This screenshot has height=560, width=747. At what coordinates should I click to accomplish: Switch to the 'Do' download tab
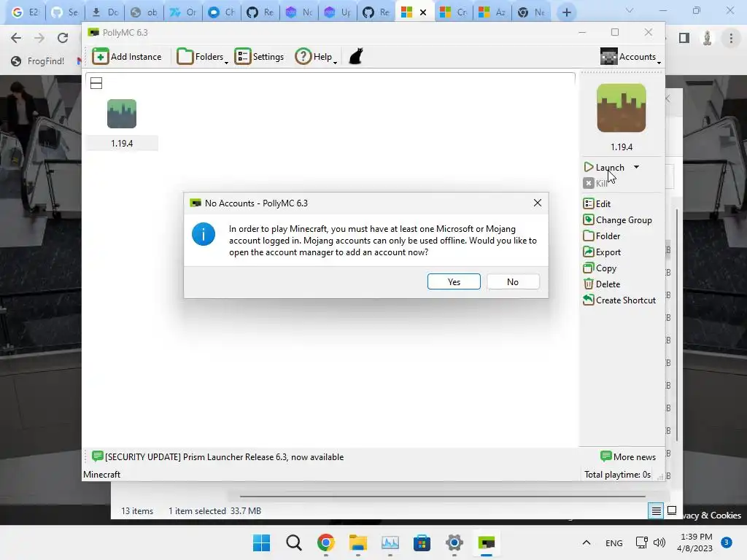[x=105, y=13]
